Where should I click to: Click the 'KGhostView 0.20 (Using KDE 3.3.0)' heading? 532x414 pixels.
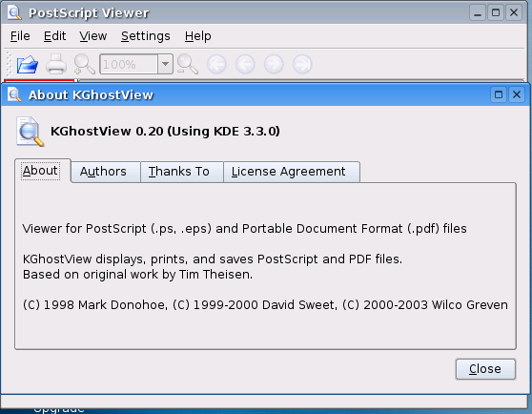pyautogui.click(x=165, y=132)
